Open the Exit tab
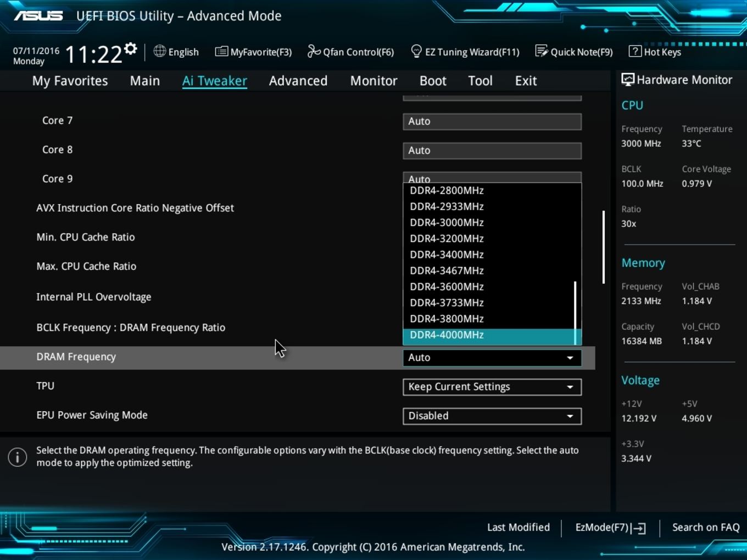Screen dimensions: 747x560 (526, 81)
